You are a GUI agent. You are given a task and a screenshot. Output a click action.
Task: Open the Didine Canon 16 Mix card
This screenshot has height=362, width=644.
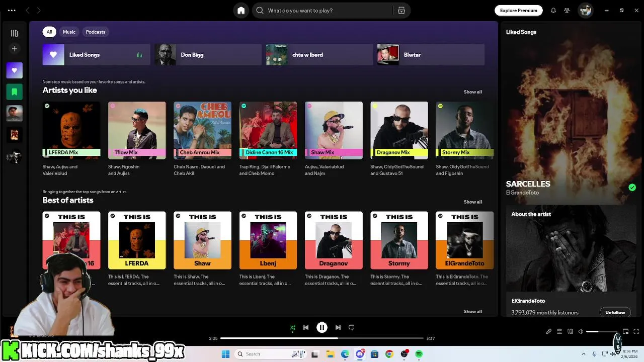click(x=268, y=139)
